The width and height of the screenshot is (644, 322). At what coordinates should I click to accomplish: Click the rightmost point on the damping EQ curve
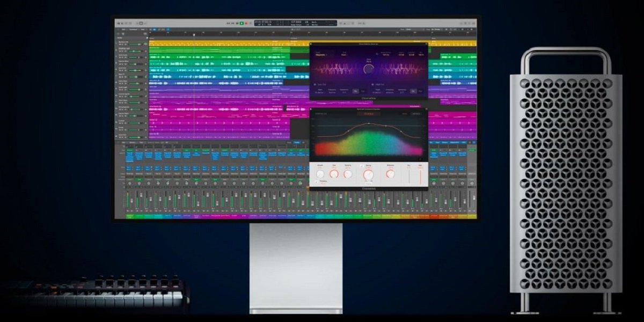tap(401, 131)
